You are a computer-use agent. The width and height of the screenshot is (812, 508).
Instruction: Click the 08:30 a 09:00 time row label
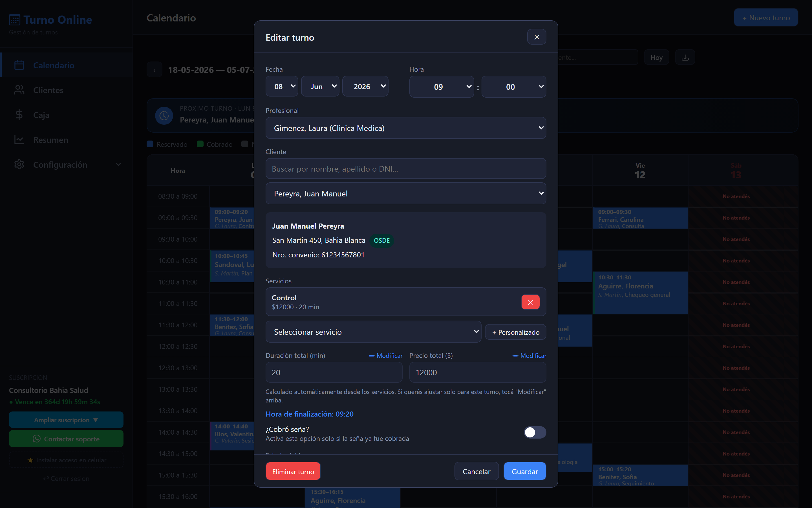point(178,196)
